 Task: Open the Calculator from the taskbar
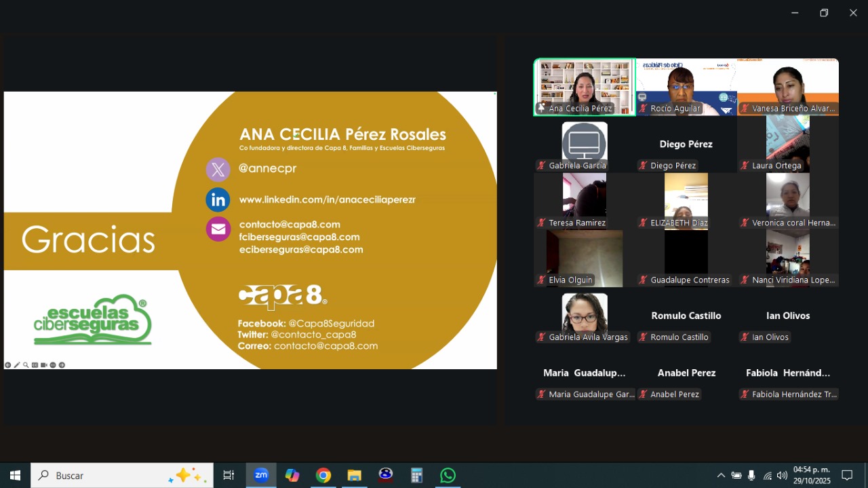[417, 475]
